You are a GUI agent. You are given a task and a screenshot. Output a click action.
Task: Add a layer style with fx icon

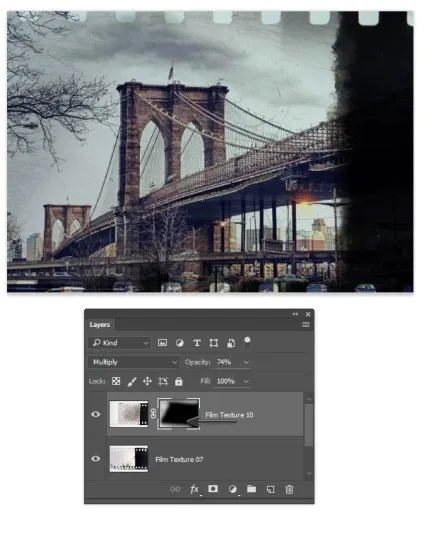(x=195, y=489)
